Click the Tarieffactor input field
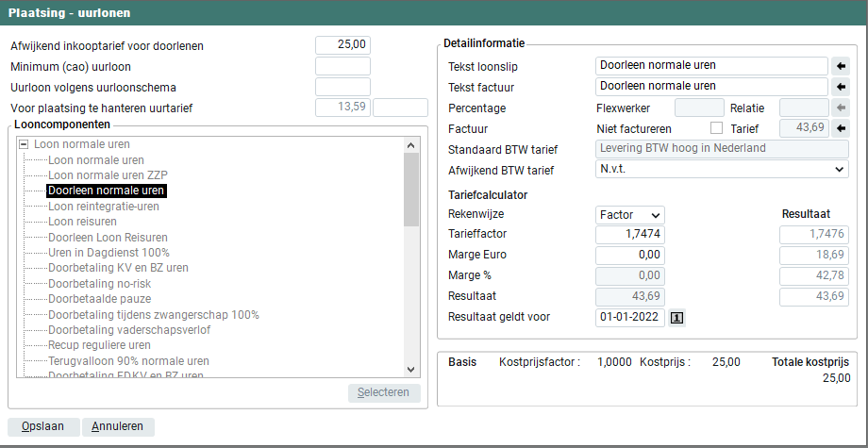Image resolution: width=868 pixels, height=448 pixels. pyautogui.click(x=630, y=234)
